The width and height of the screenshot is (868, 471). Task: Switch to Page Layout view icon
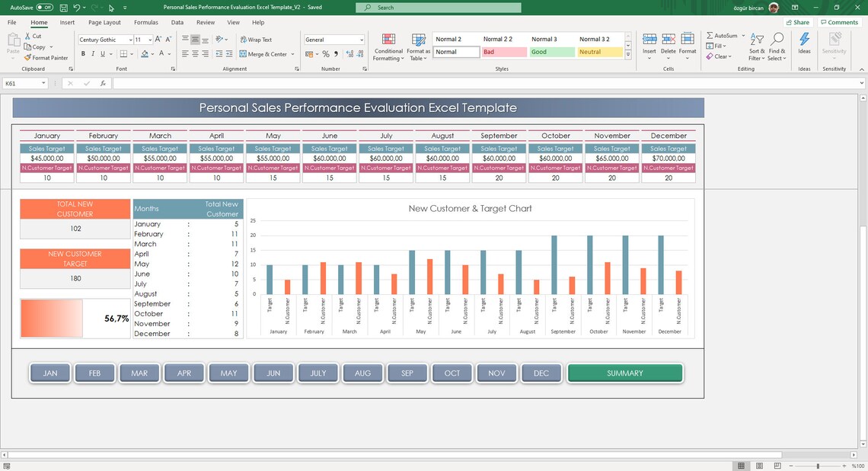759,466
